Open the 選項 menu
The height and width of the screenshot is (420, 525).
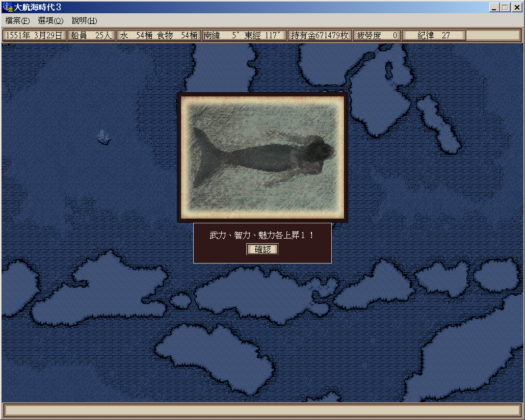(50, 21)
